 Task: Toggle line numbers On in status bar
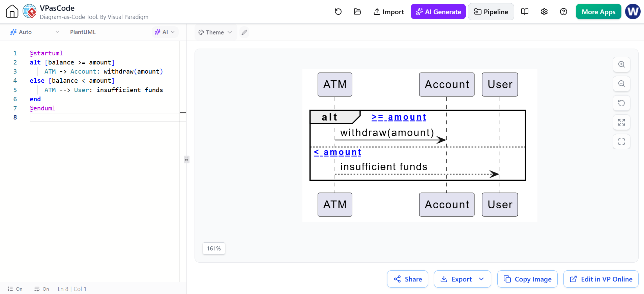pos(15,289)
